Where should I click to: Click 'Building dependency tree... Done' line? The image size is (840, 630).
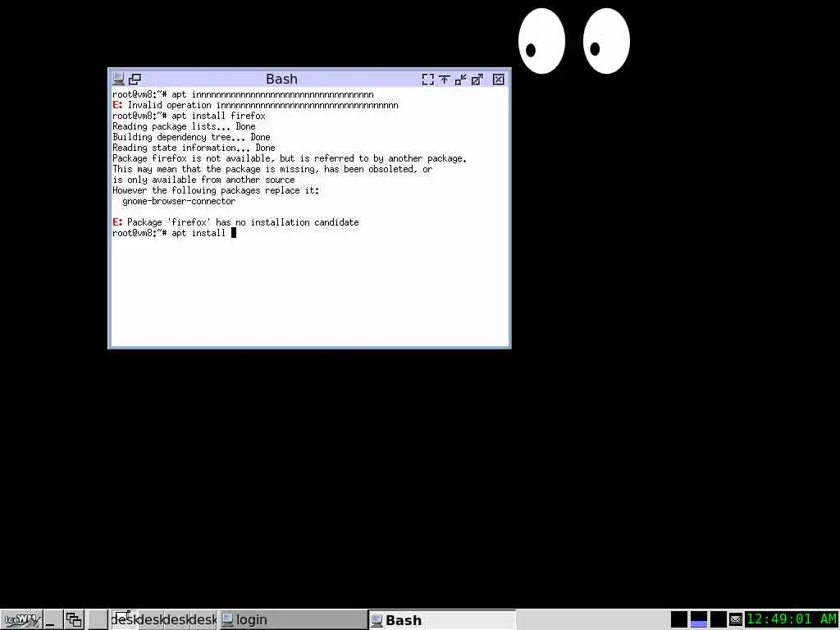coord(191,137)
